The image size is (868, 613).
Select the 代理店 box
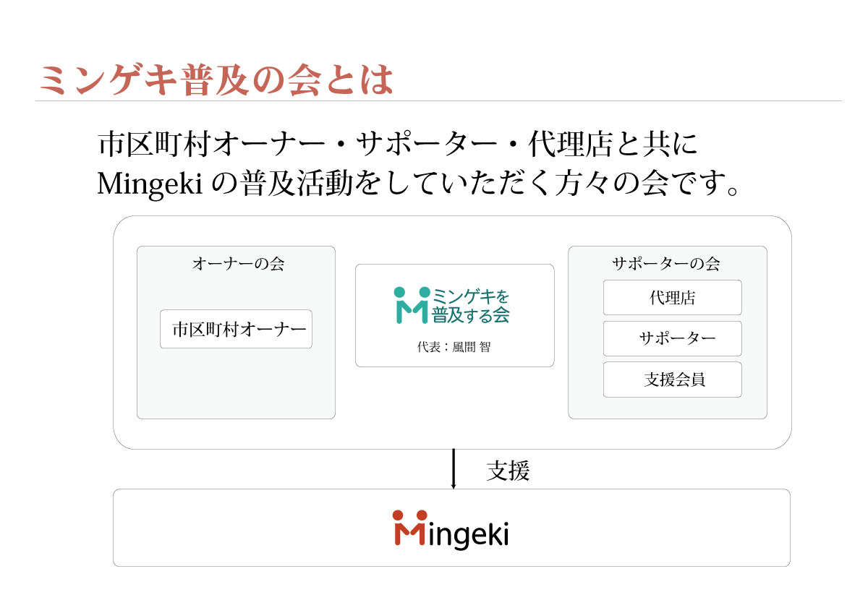point(672,297)
